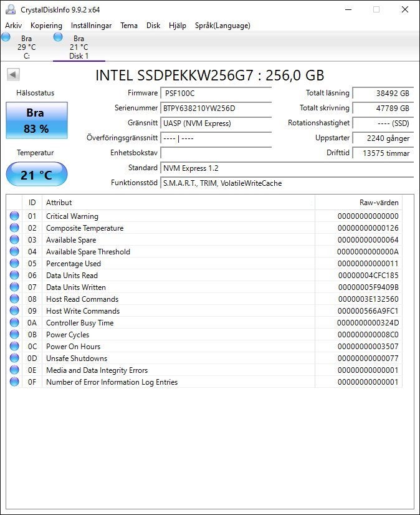
Task: Click the status orb for Host Read Commands
Action: click(x=14, y=299)
